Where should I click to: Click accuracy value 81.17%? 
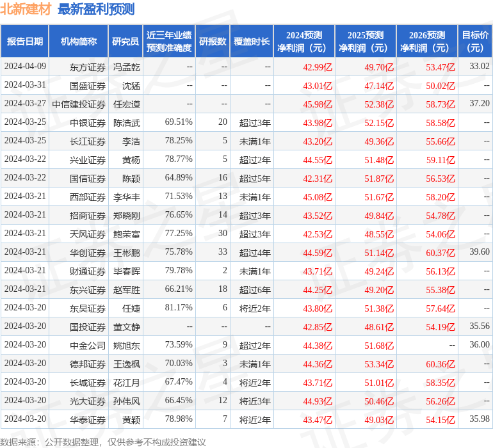(x=179, y=307)
